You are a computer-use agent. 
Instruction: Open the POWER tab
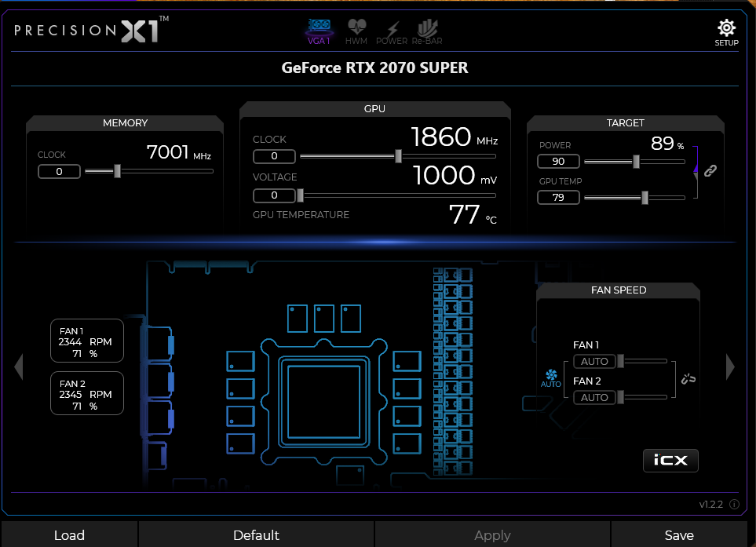point(392,32)
